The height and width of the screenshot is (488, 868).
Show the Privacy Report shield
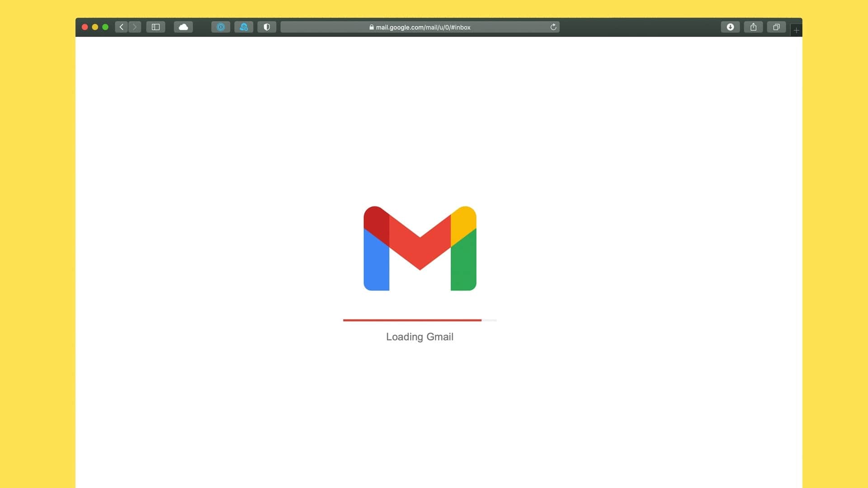point(267,27)
